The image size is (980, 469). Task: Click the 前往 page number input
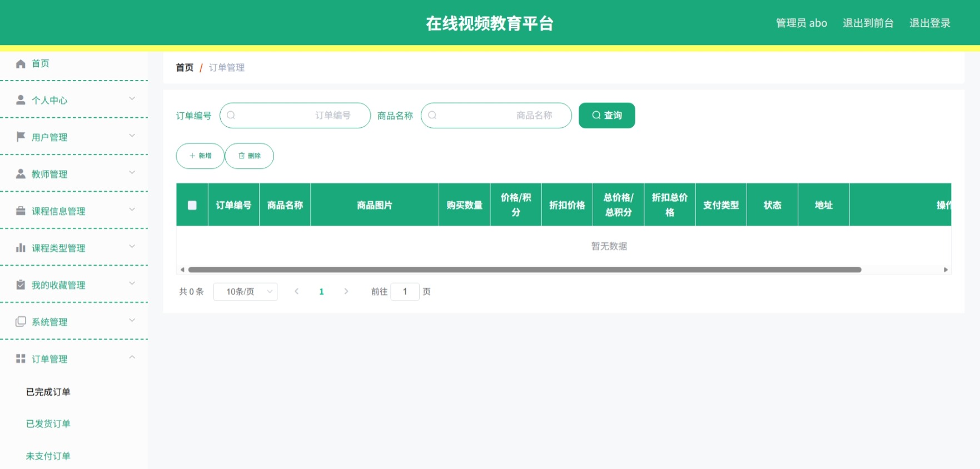(x=405, y=292)
